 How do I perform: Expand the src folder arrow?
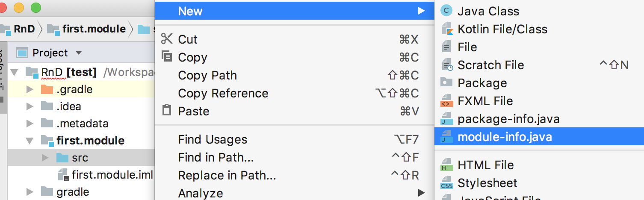tap(45, 158)
